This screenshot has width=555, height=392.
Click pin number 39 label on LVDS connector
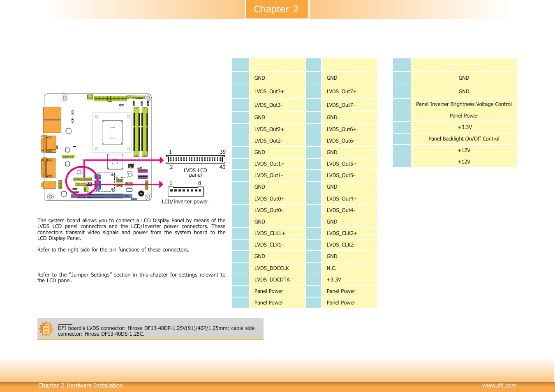[x=222, y=152]
